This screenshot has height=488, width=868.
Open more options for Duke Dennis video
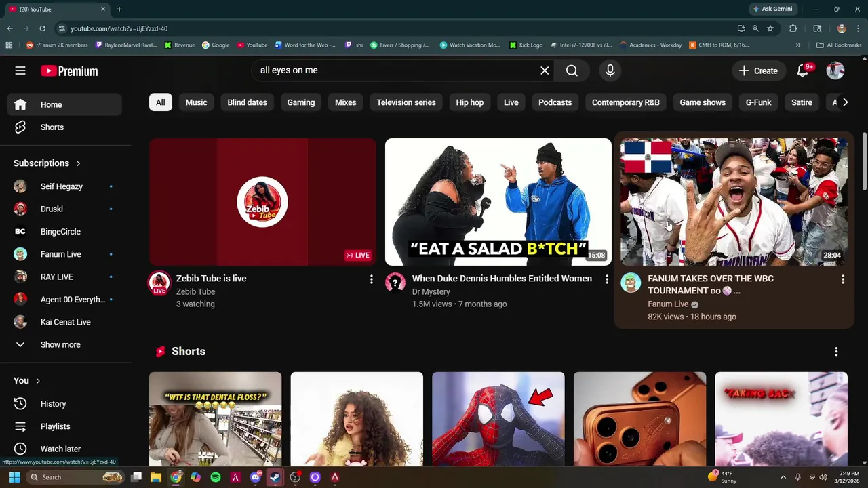(607, 279)
